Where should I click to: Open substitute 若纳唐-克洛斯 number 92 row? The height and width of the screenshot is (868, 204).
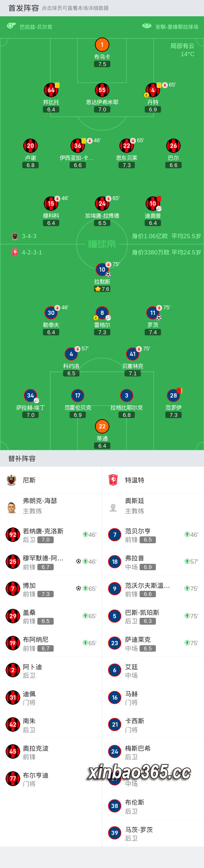[x=51, y=535]
